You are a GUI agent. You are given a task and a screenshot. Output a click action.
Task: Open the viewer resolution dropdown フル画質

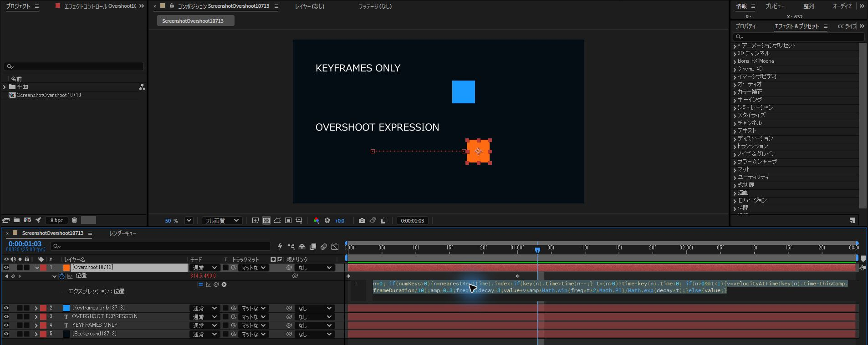(x=222, y=221)
